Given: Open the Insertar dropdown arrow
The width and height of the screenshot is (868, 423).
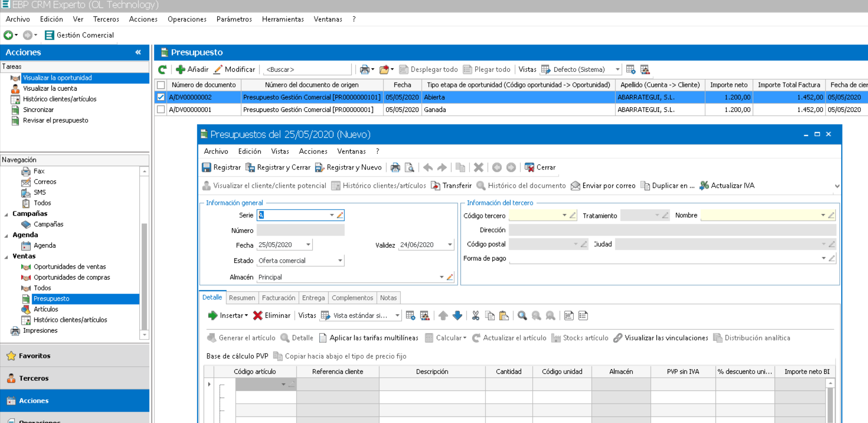Looking at the screenshot, I should click(247, 315).
